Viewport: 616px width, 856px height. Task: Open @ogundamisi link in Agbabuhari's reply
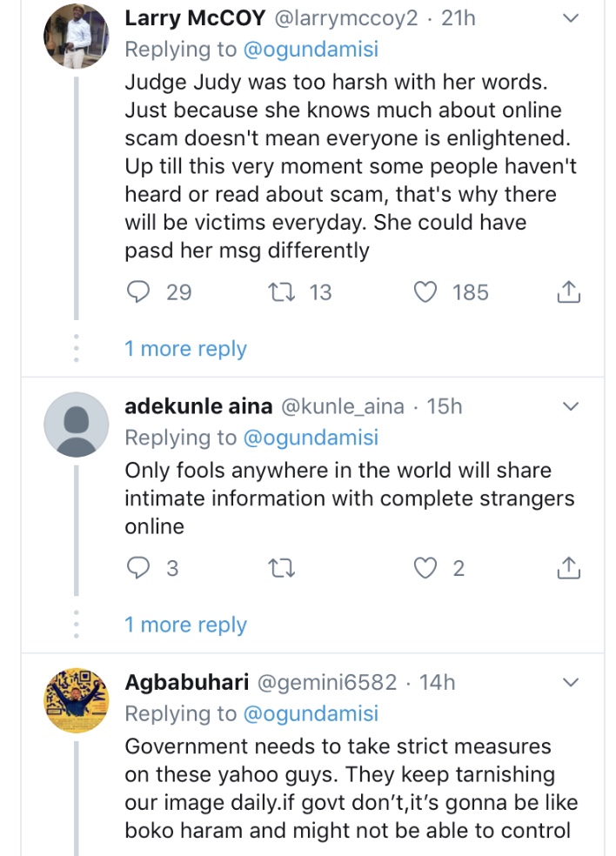[x=311, y=714]
